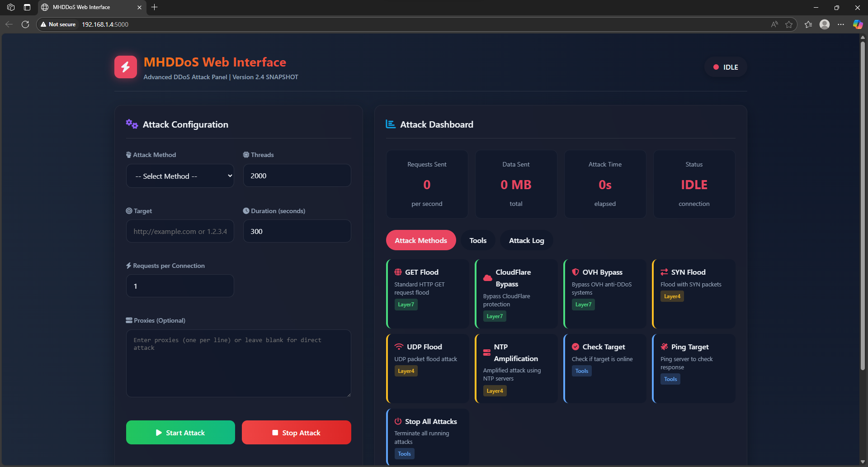Go back with the browser back arrow
This screenshot has width=868, height=467.
(9, 24)
